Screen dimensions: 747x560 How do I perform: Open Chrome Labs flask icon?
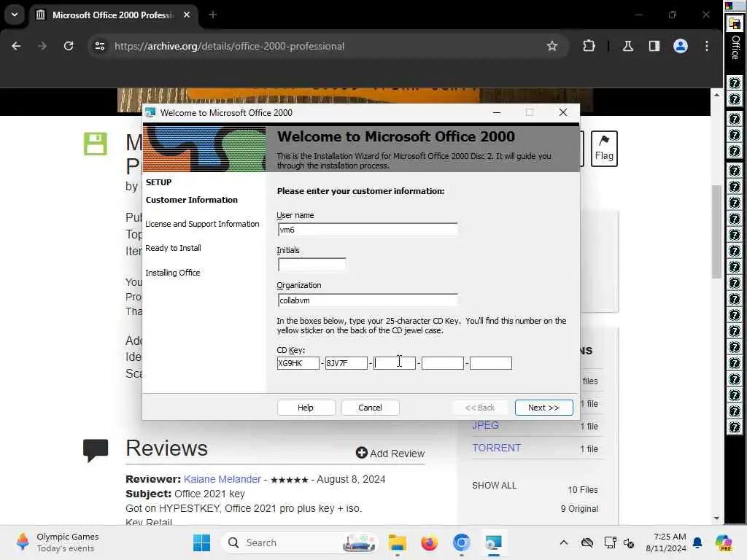click(628, 46)
